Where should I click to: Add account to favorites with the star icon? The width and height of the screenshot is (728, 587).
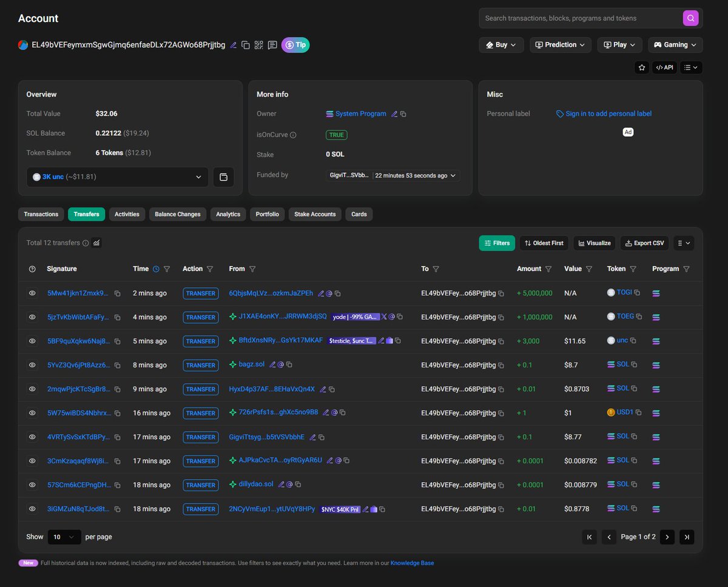pos(642,67)
